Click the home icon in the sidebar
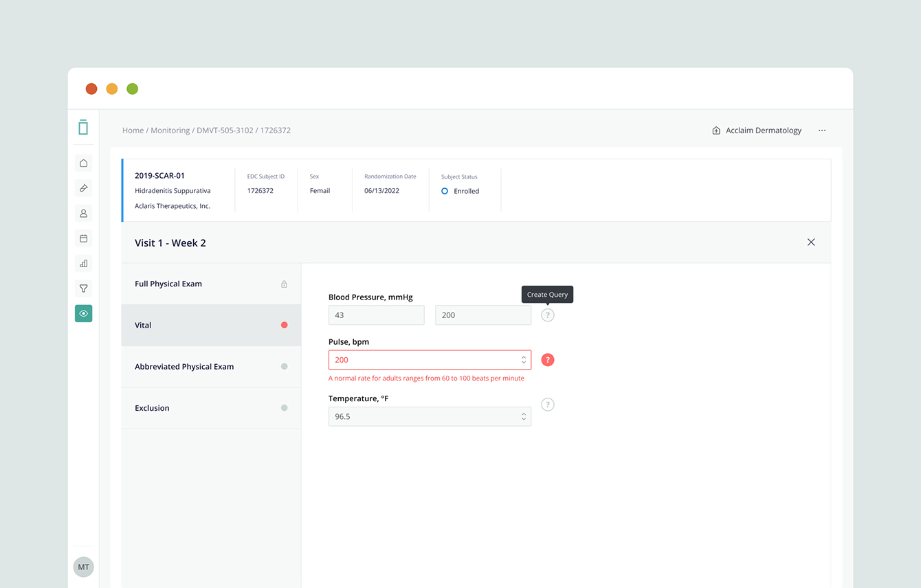921x588 pixels. (x=83, y=163)
